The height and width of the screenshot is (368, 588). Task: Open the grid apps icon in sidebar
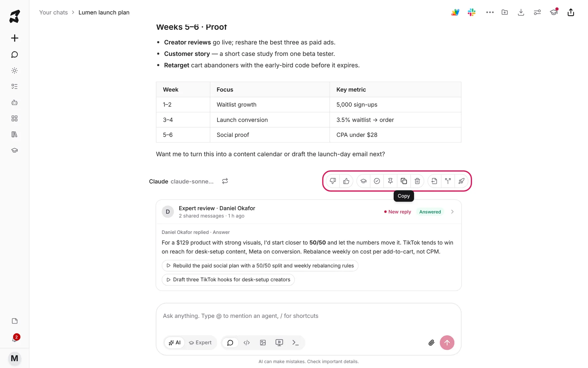click(x=14, y=118)
